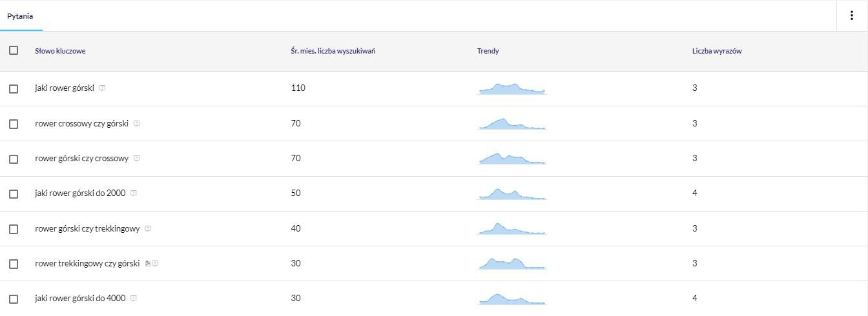Click icon next to 'rower crossowy czy górski'
The width and height of the screenshot is (868, 316).
point(136,123)
